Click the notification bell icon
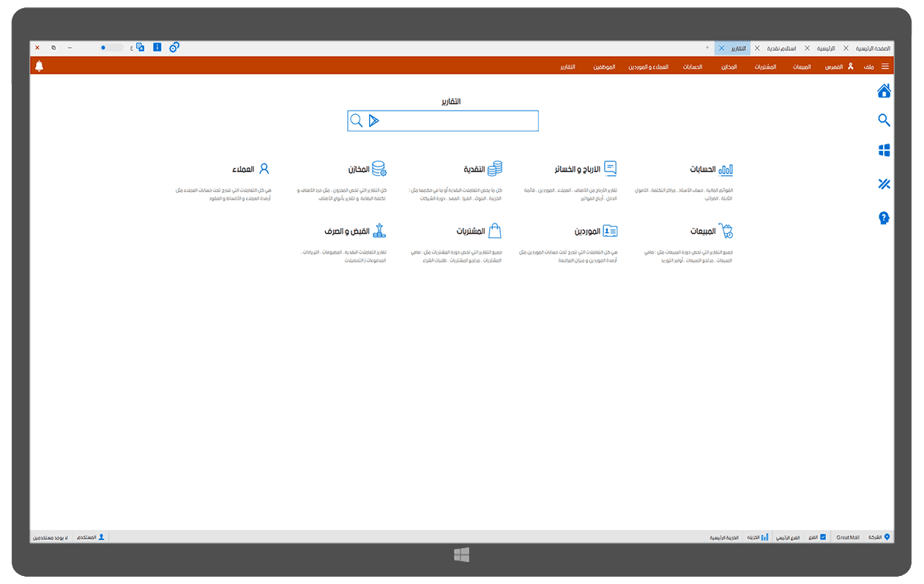This screenshot has width=924, height=584. tap(40, 67)
